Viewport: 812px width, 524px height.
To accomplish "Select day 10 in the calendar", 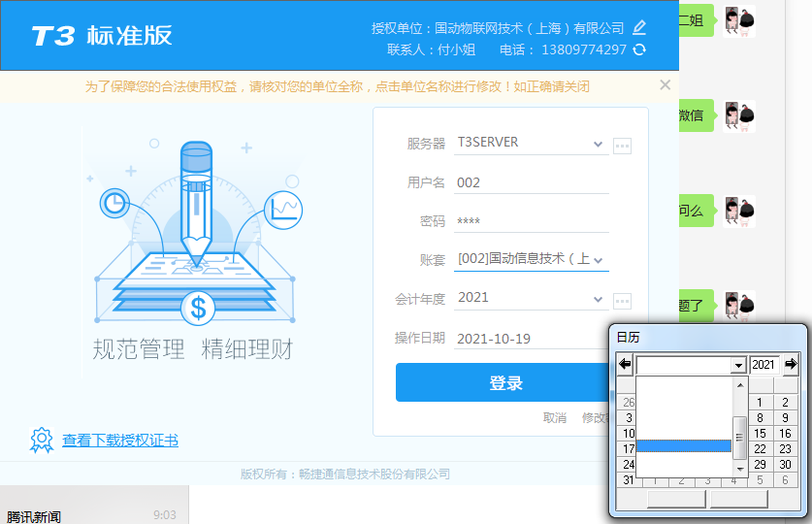I will pyautogui.click(x=629, y=434).
